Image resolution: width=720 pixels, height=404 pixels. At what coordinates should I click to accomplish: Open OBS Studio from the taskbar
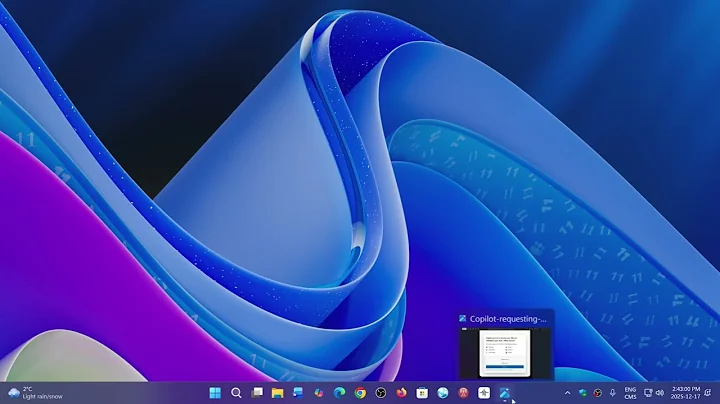pyautogui.click(x=381, y=393)
